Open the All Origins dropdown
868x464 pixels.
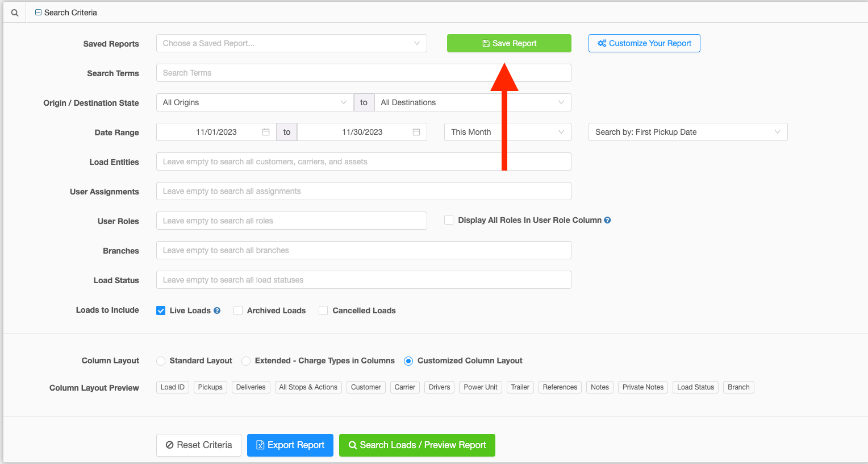[254, 102]
